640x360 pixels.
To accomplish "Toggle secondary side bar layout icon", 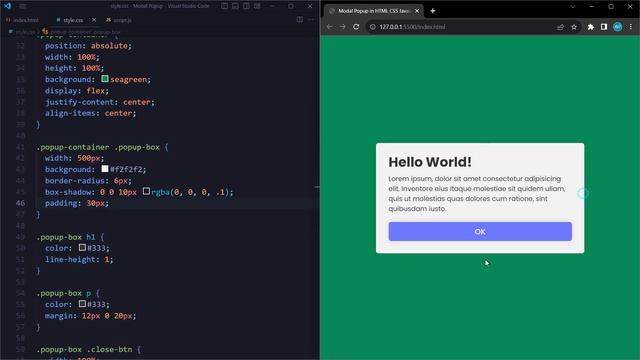I will point(247,6).
